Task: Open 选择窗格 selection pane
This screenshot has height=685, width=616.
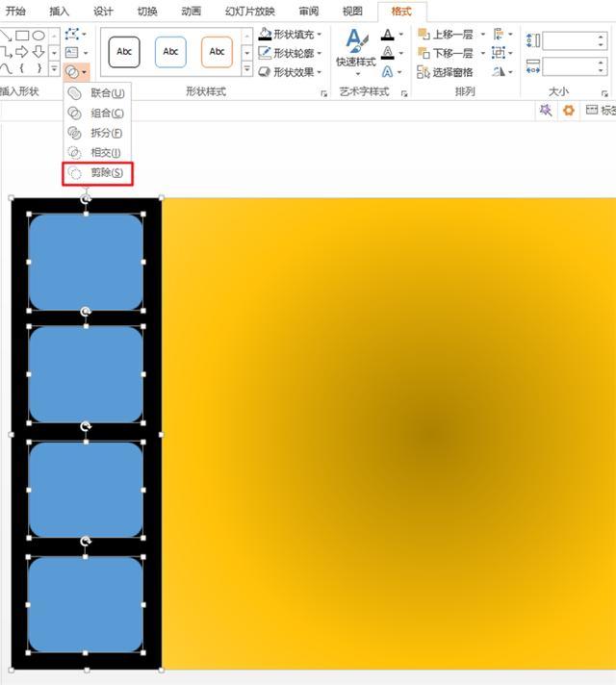Action: pyautogui.click(x=446, y=71)
